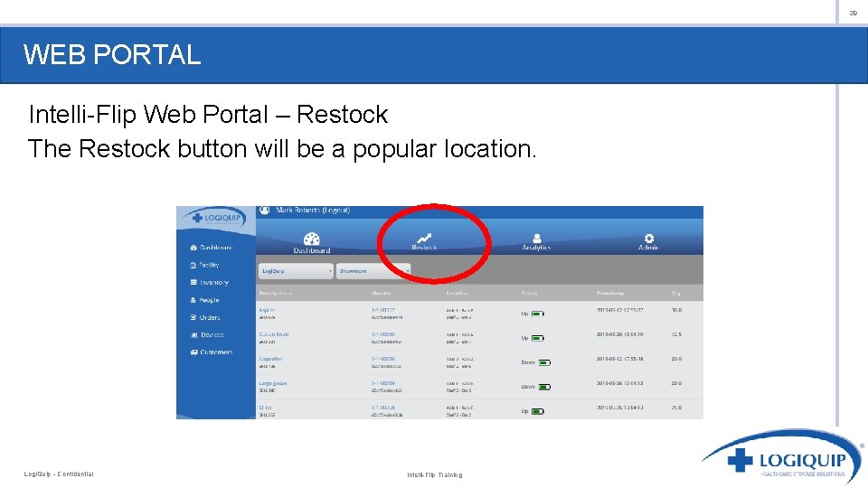
Task: Click the battery icon in the Aspirin row
Action: click(x=537, y=314)
